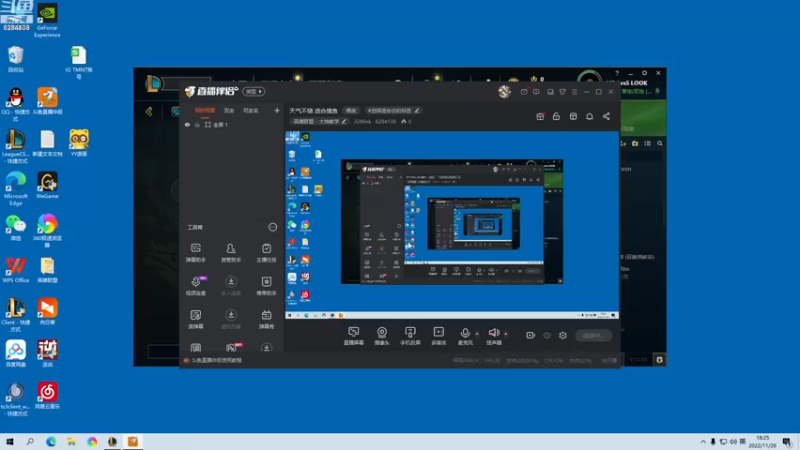The image size is (800, 450).
Task: Mute the 扬声器 speaker
Action: [493, 336]
